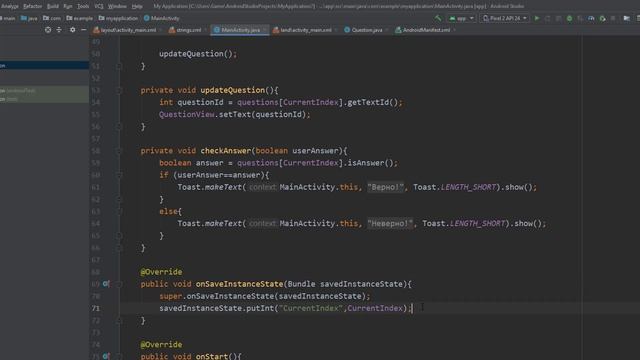Click override gutter icon at line 69
The image size is (640, 360).
[106, 284]
